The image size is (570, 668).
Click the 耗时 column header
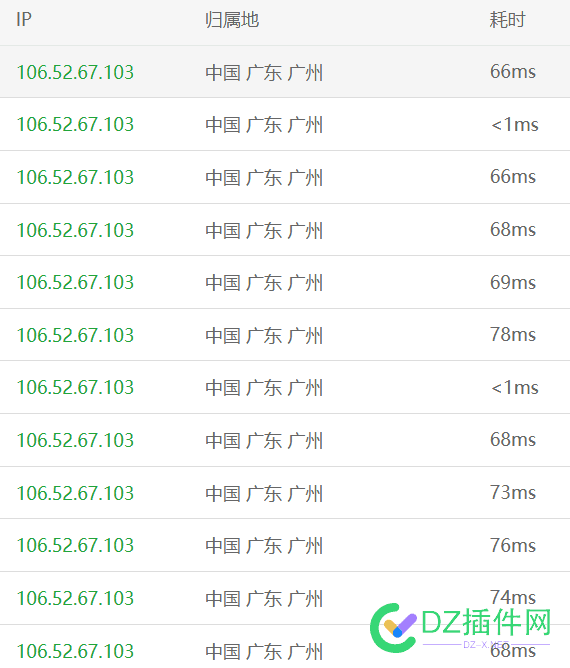pyautogui.click(x=507, y=20)
